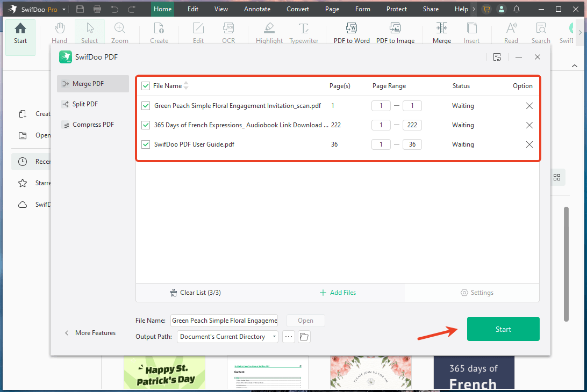587x392 pixels.
Task: Open the Page ribbon tab
Action: tap(332, 9)
